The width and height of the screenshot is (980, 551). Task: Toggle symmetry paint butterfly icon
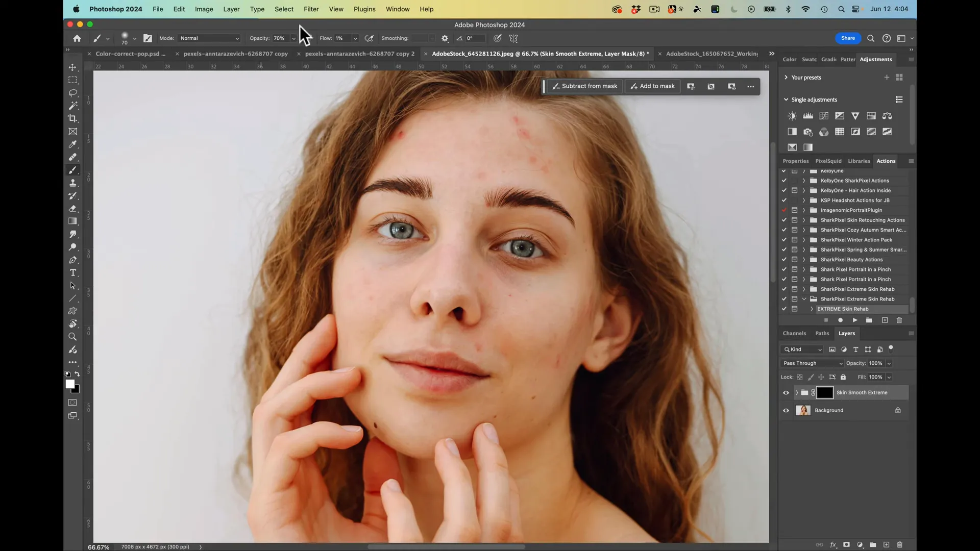513,38
